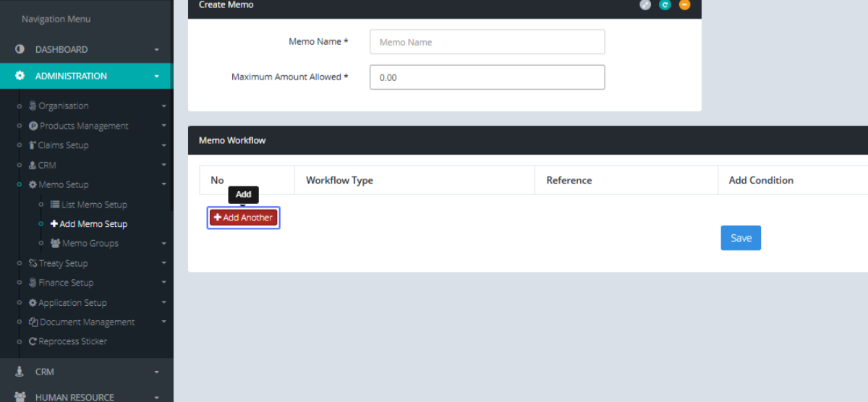Click the Dashboard icon in the navigation menu
Image resolution: width=868 pixels, height=402 pixels.
point(20,50)
